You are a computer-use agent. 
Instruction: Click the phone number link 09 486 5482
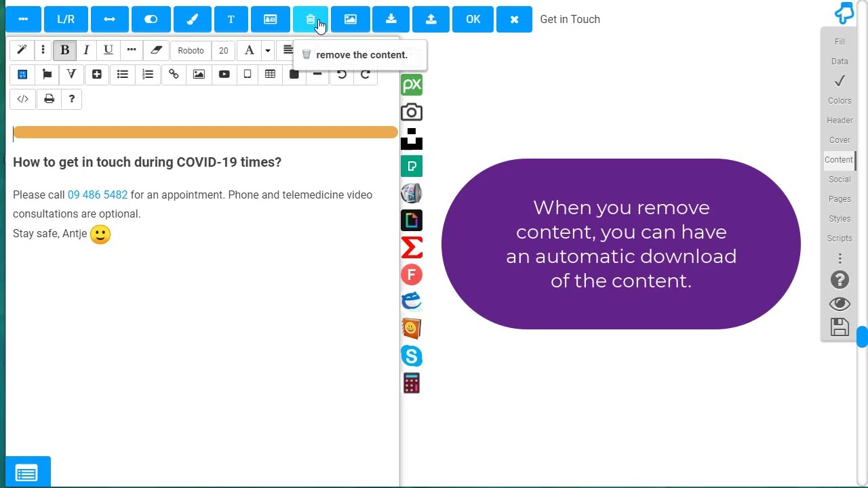(x=98, y=195)
